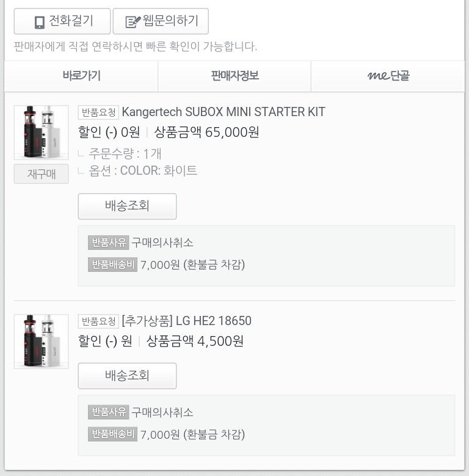Click 반품요청 badge on LG HE2 item

[x=98, y=321]
